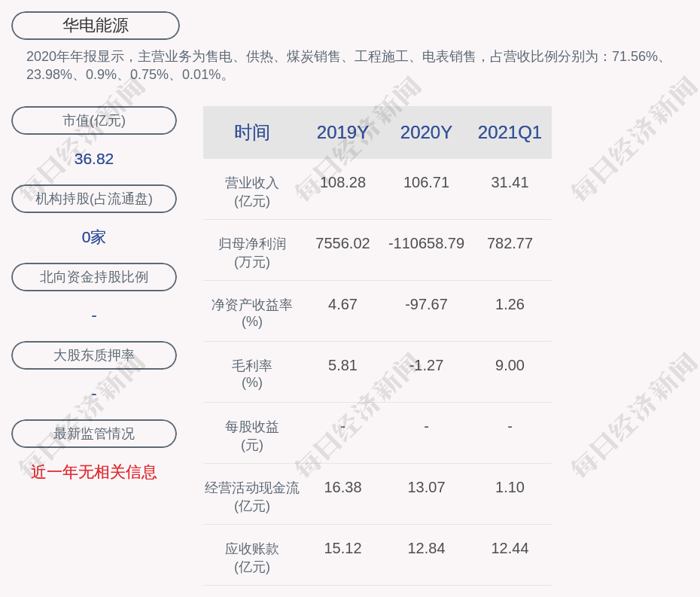The image size is (700, 597).
Task: Select the 最新监管情况 pill
Action: [94, 434]
